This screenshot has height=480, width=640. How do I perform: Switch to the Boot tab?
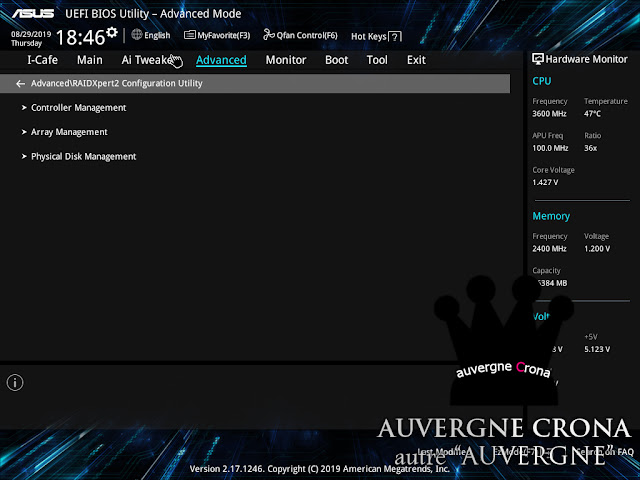[x=336, y=60]
